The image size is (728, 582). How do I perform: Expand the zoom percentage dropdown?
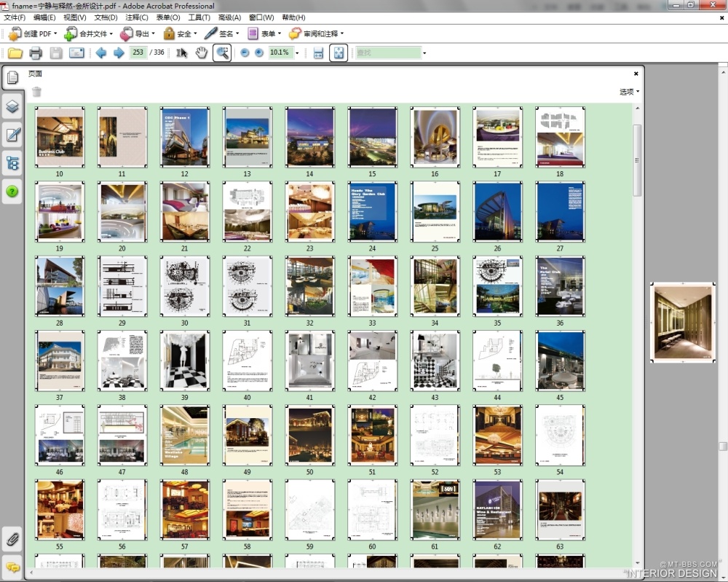point(297,53)
